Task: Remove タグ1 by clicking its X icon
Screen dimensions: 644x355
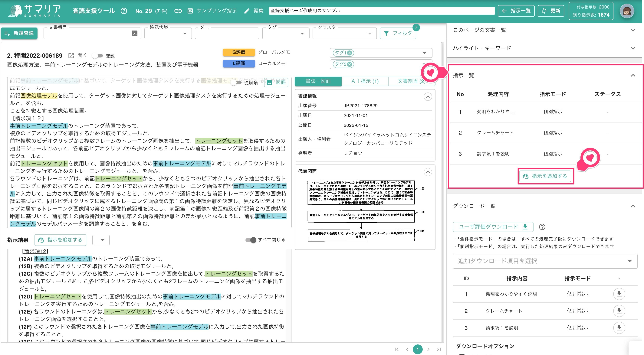Action: (x=350, y=53)
